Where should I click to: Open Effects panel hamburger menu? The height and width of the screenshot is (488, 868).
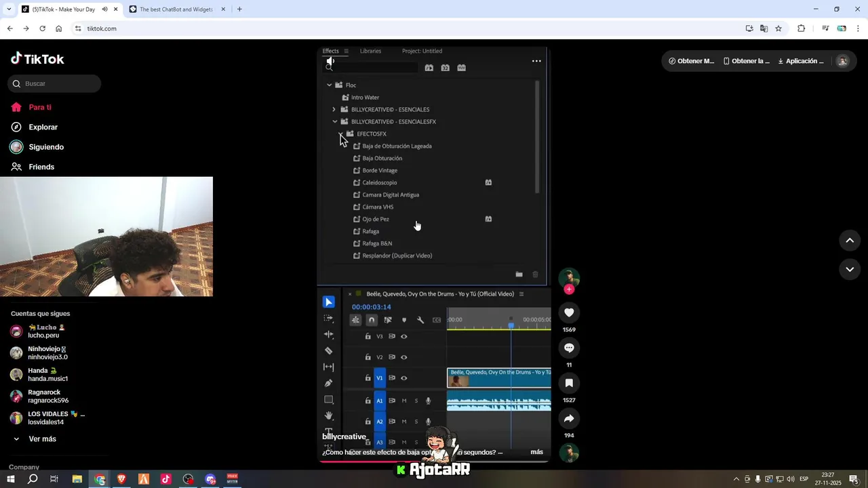click(346, 51)
